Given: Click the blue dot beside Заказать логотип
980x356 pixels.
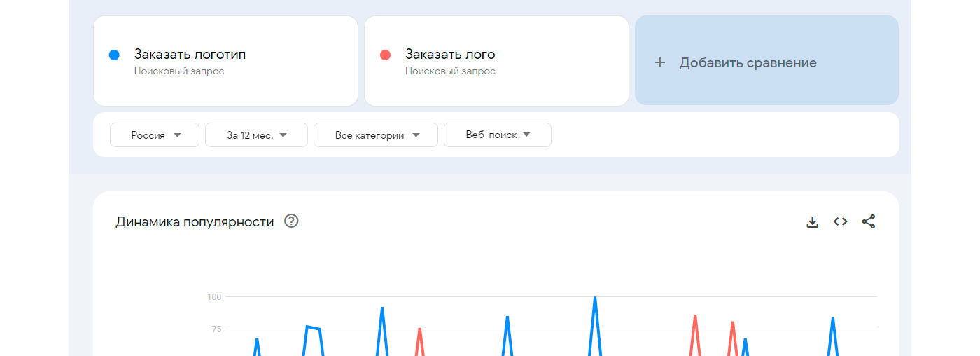Looking at the screenshot, I should pyautogui.click(x=114, y=55).
